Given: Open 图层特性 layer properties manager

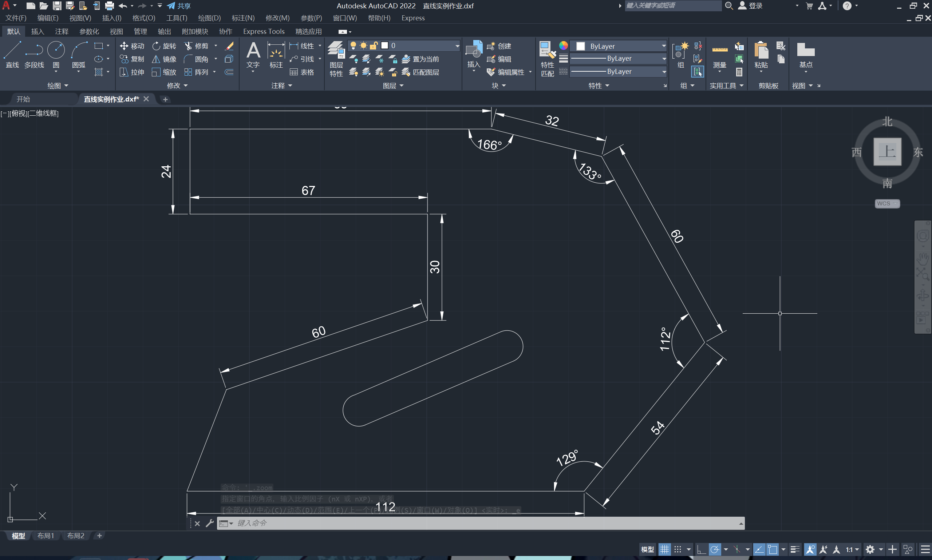Looking at the screenshot, I should [336, 59].
